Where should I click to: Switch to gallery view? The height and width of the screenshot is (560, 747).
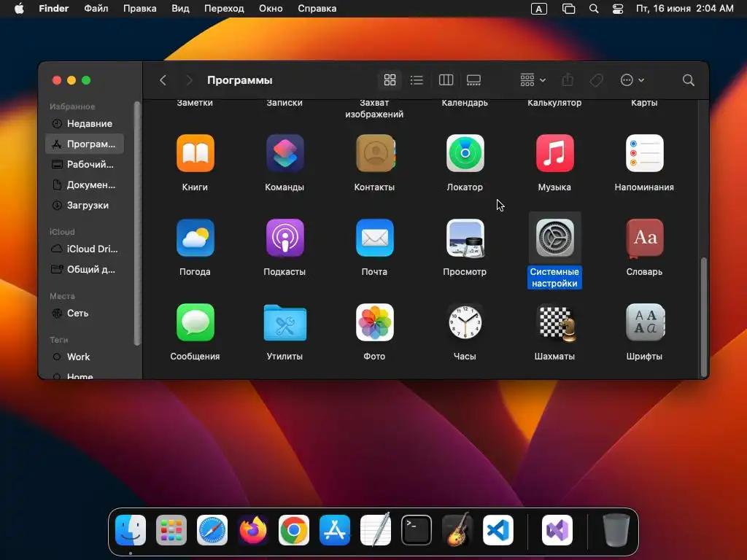473,80
